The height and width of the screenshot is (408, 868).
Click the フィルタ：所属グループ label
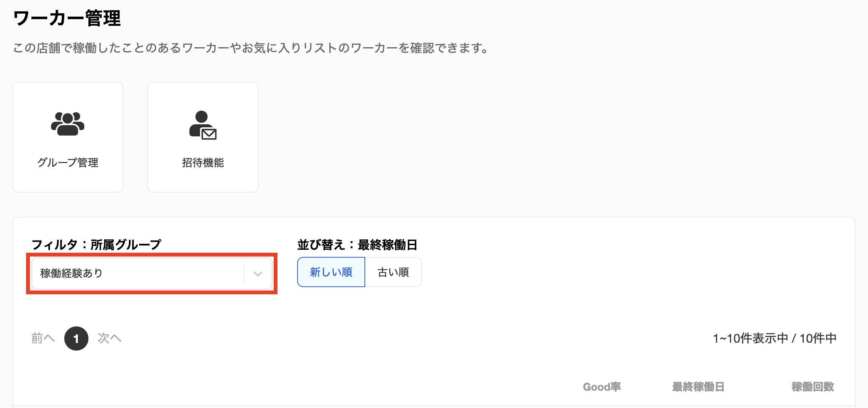point(96,245)
